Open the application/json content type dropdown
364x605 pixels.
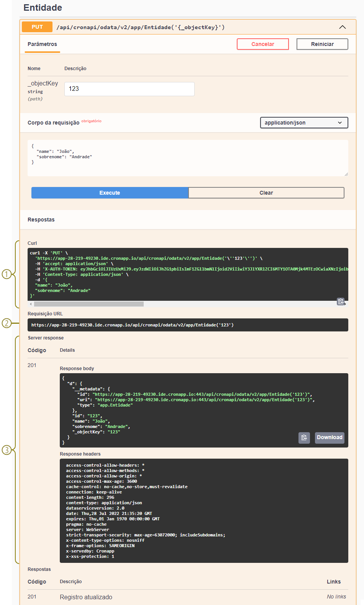pos(304,123)
